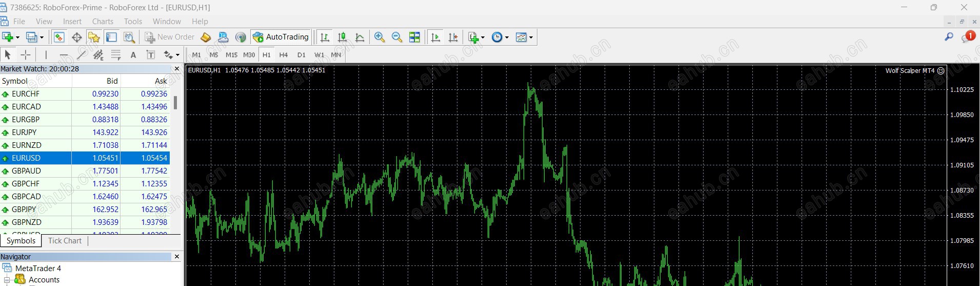Toggle the Navigator star folder icon

tap(94, 37)
